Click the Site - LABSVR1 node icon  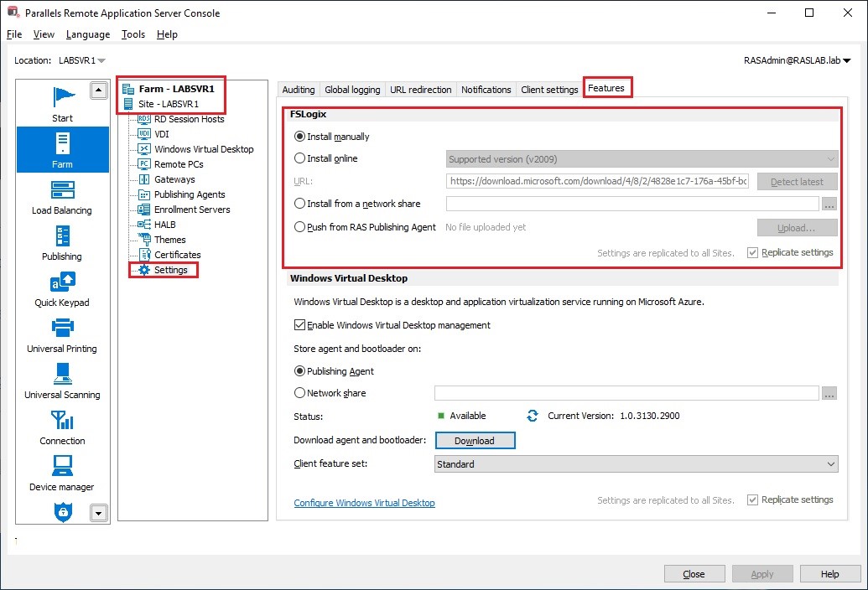pyautogui.click(x=128, y=104)
